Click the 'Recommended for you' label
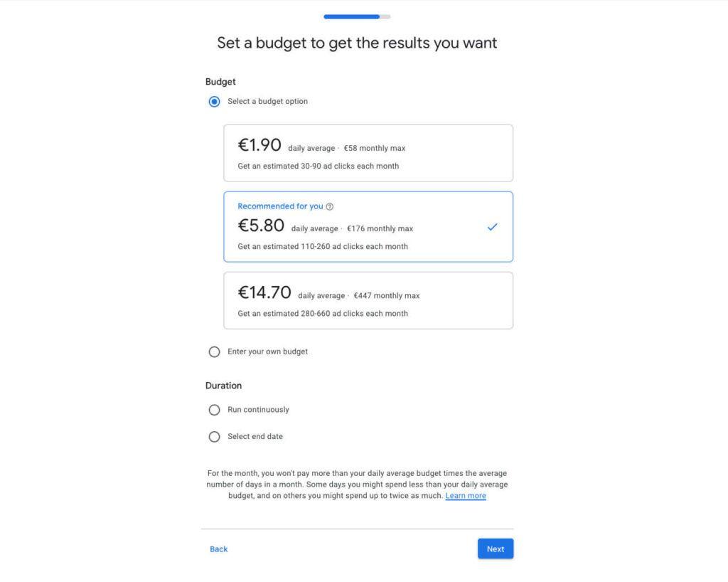The width and height of the screenshot is (728, 582). click(280, 206)
